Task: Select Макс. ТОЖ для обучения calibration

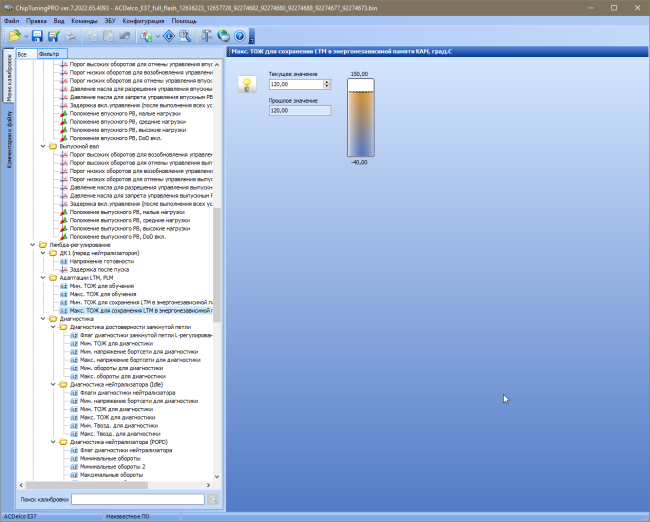Action: (103, 294)
